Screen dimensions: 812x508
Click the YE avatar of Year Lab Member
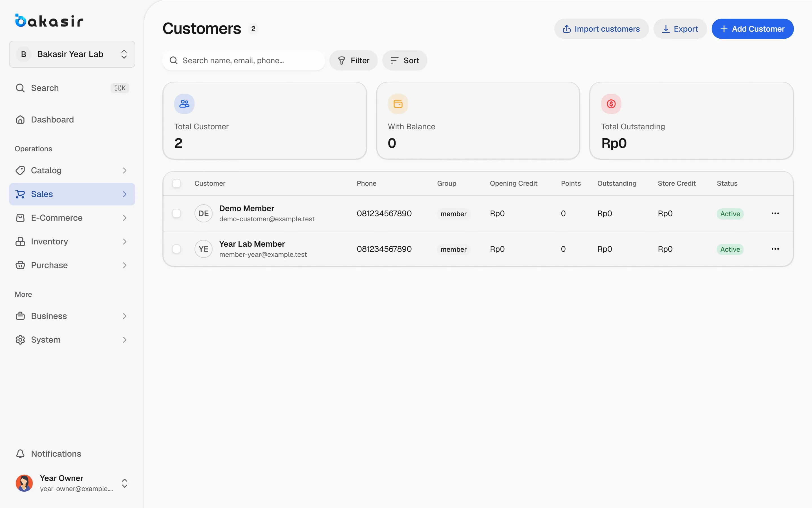point(203,249)
